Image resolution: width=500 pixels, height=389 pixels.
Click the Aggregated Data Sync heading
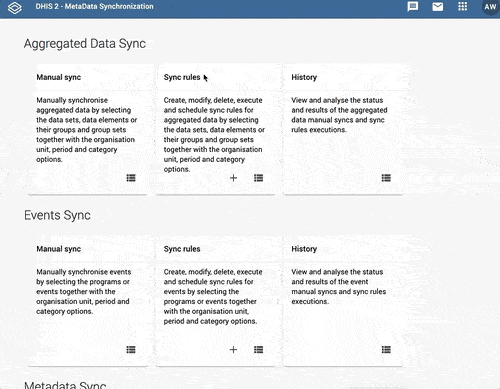click(x=85, y=44)
